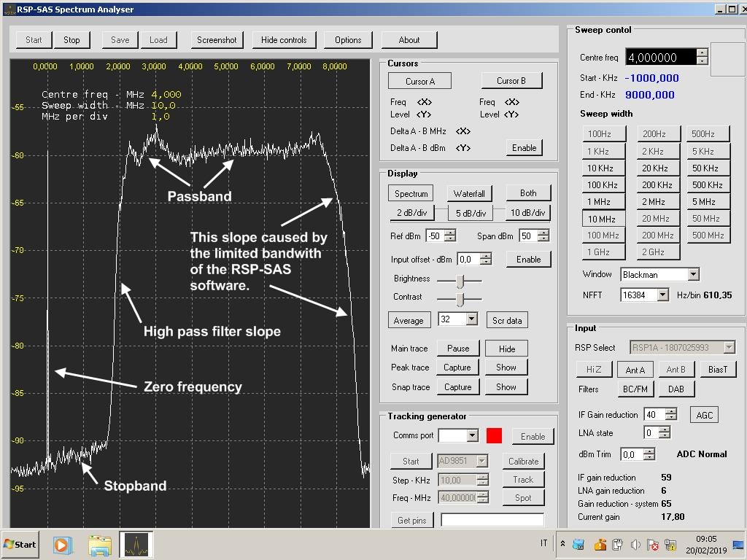Click the Scr data button
The height and width of the screenshot is (560, 747).
click(x=507, y=321)
